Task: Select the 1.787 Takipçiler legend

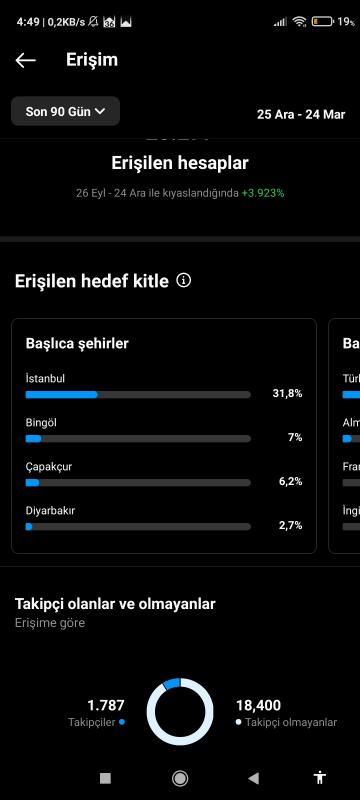Action: click(x=97, y=713)
